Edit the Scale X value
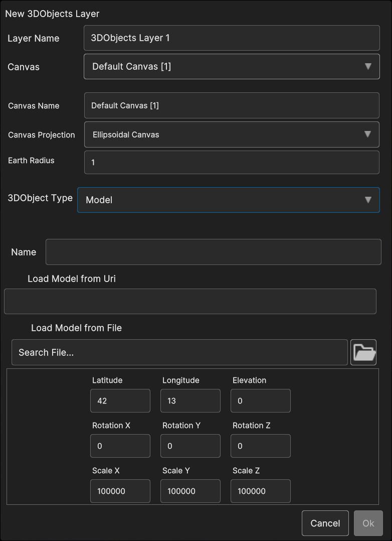 (120, 491)
